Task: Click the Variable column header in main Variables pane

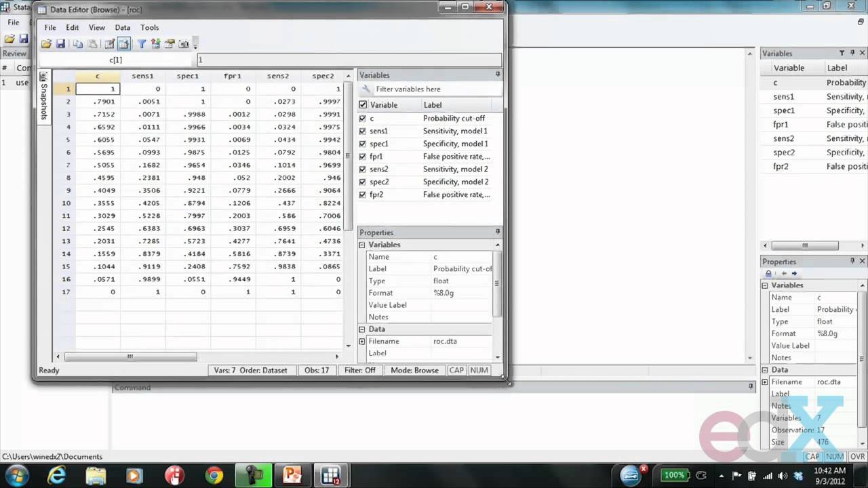Action: pos(789,68)
